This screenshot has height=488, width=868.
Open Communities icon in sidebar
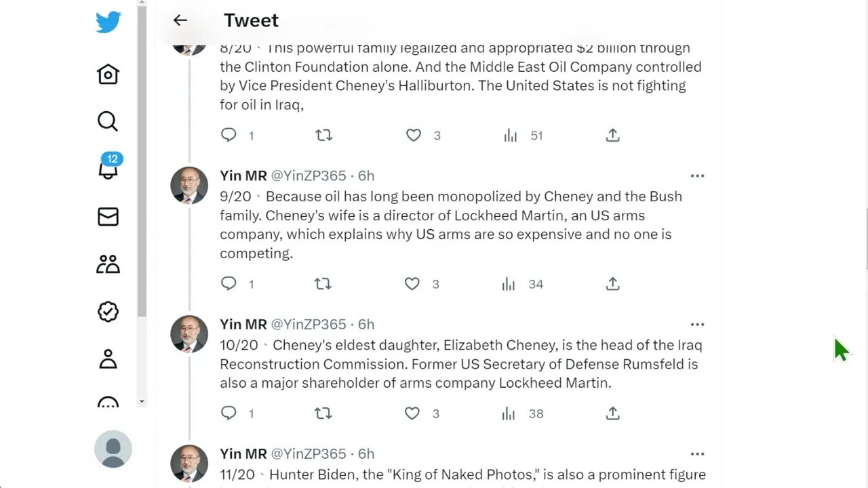pos(108,264)
